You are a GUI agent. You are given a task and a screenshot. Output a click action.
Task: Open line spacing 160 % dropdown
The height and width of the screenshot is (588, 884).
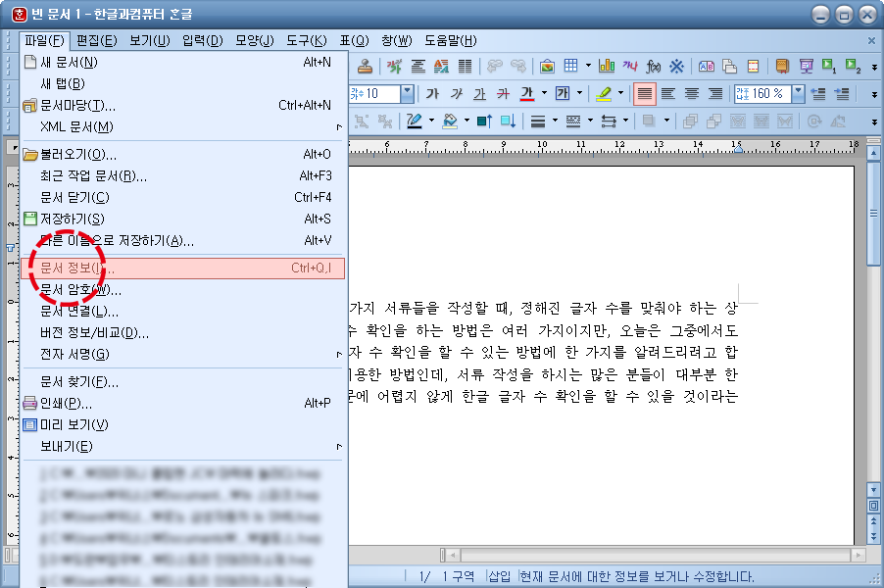[x=798, y=93]
